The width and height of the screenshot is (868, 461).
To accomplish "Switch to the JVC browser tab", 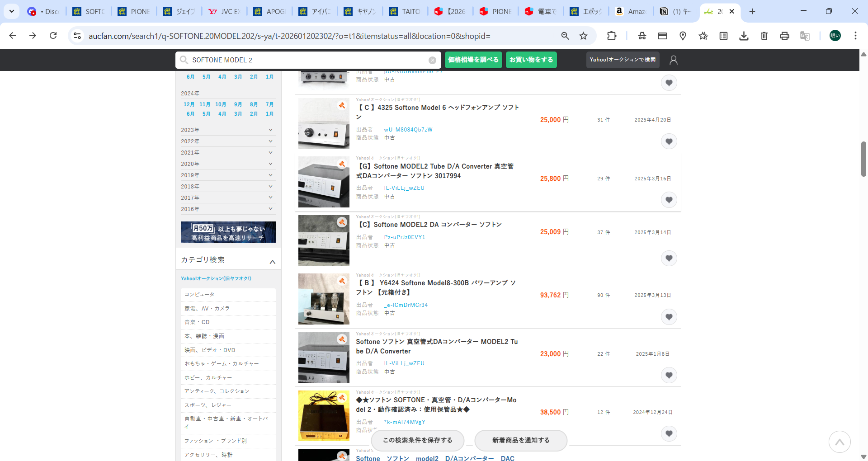I will 225,11.
